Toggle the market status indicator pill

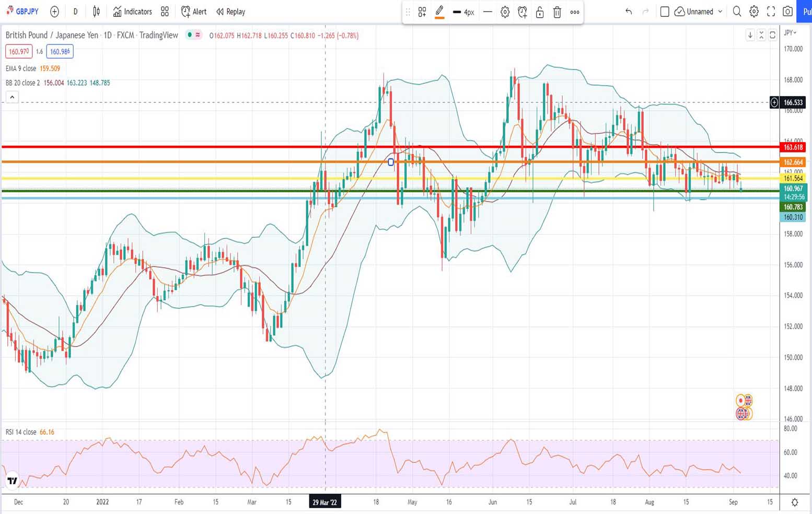click(x=194, y=35)
